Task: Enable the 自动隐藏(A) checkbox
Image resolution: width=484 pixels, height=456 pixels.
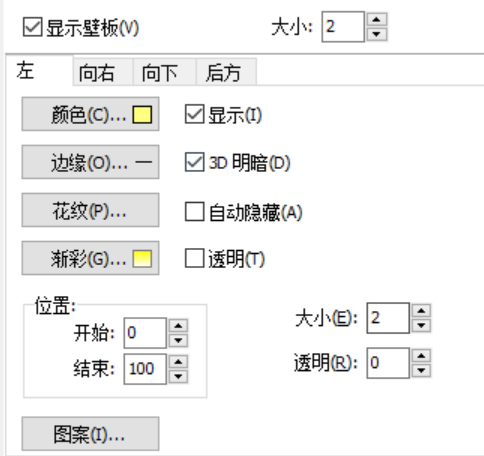Action: tap(194, 212)
